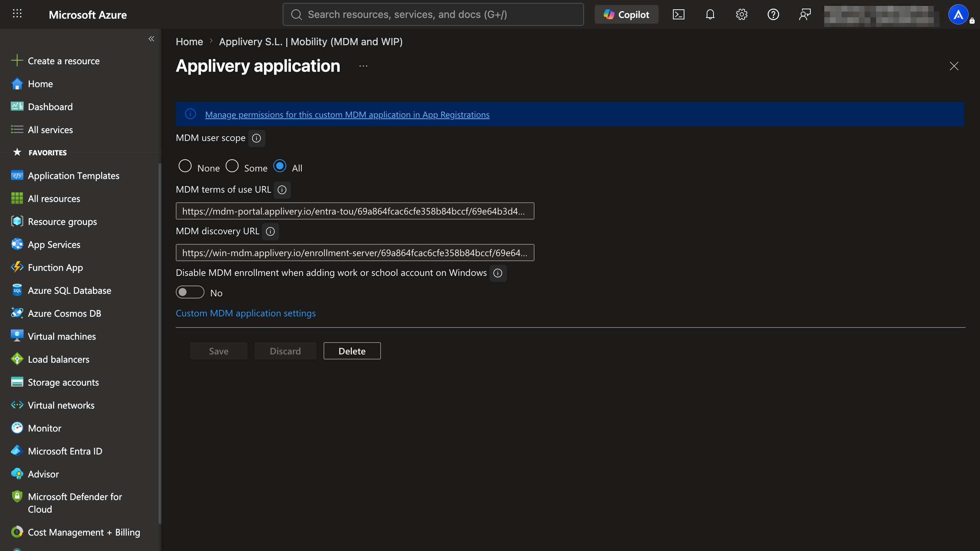Click the MDM terms of use URL field
The width and height of the screenshot is (980, 551).
354,211
